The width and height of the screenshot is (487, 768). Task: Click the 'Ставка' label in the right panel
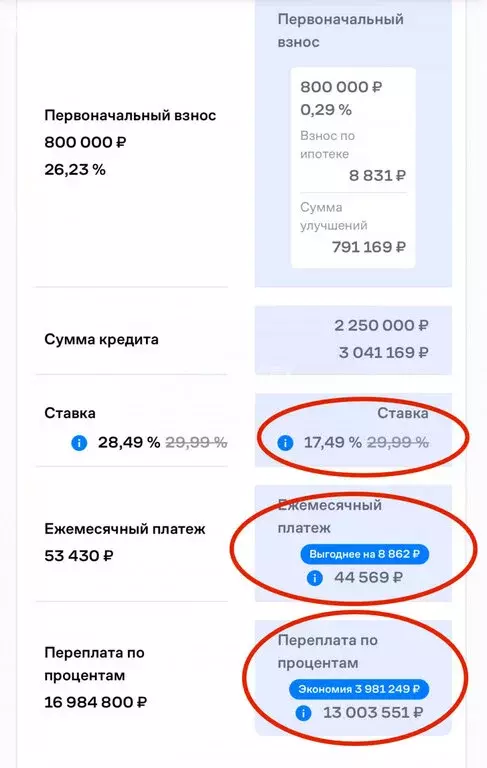[403, 413]
